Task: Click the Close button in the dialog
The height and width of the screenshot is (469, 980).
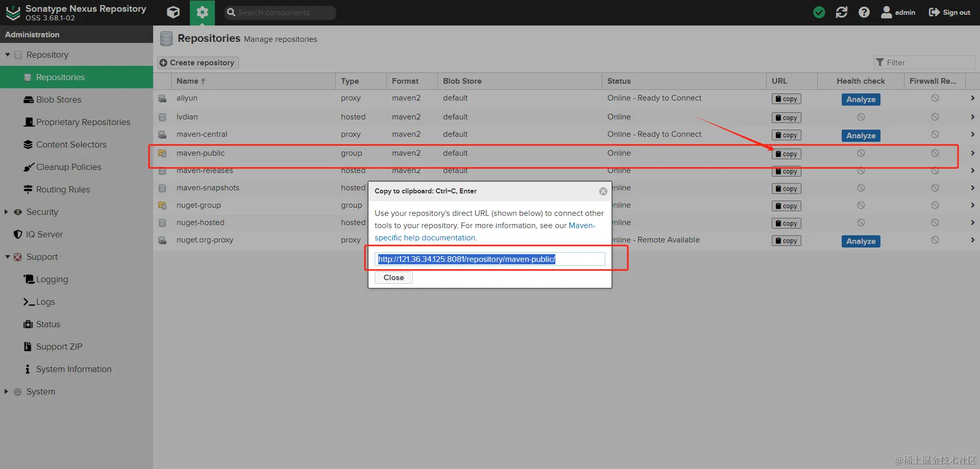Action: (x=394, y=278)
